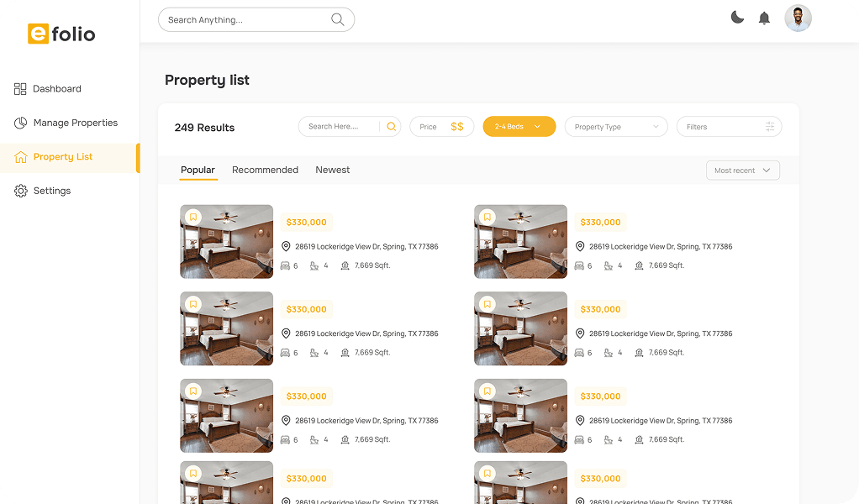The width and height of the screenshot is (859, 504).
Task: Click orange search icon in results filter
Action: (x=391, y=127)
